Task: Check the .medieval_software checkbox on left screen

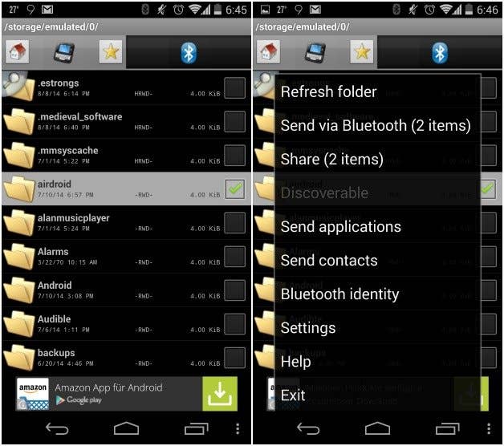Action: 235,121
